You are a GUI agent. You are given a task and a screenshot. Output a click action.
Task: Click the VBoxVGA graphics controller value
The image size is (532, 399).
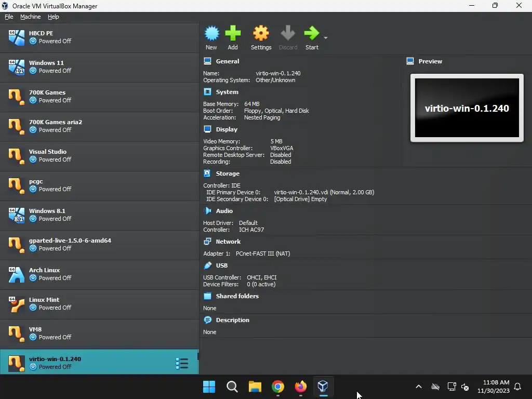(282, 148)
